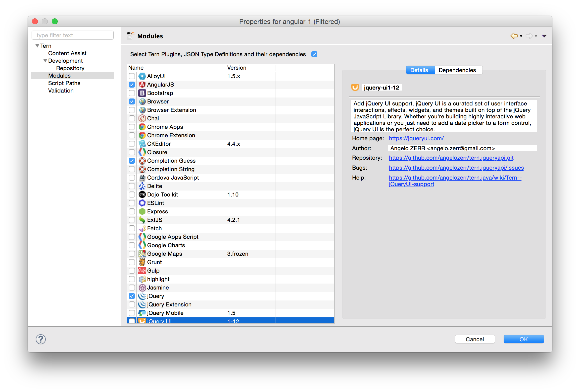Collapse the Tern tree node
Viewport: 580px width, 392px height.
[x=37, y=46]
